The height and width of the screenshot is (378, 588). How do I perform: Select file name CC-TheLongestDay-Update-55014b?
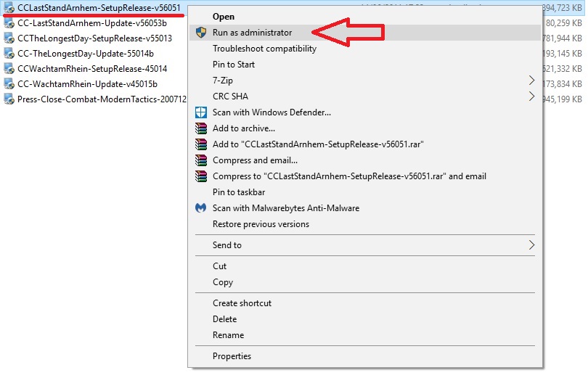click(x=86, y=54)
